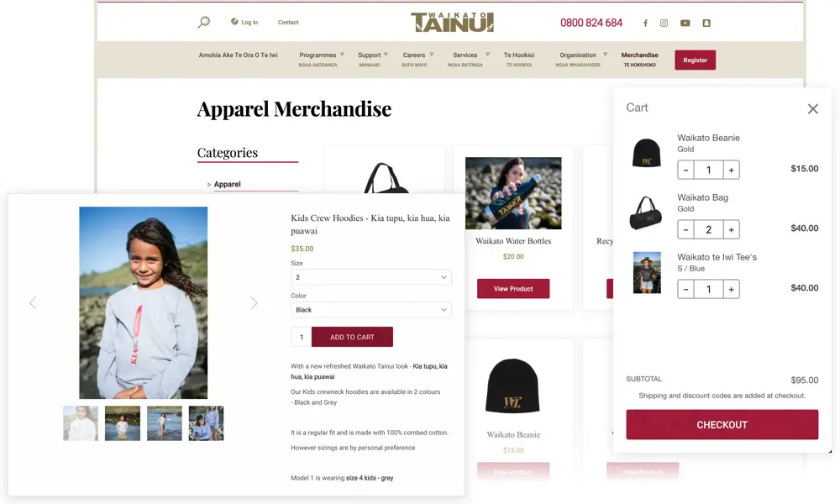Click the ADD TO CART button
This screenshot has height=504, width=840.
tap(352, 337)
